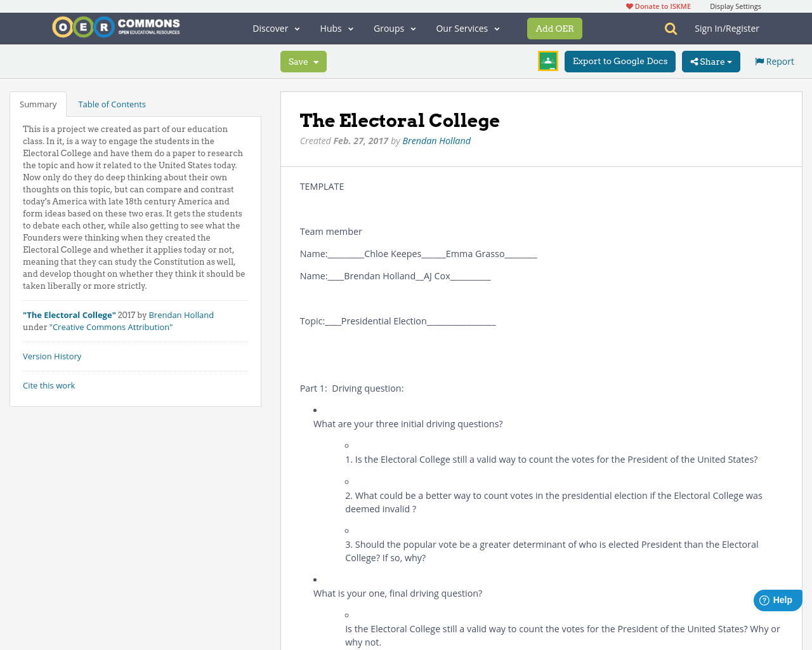Select the Summary tab
Viewport: 812px width, 650px height.
point(37,103)
